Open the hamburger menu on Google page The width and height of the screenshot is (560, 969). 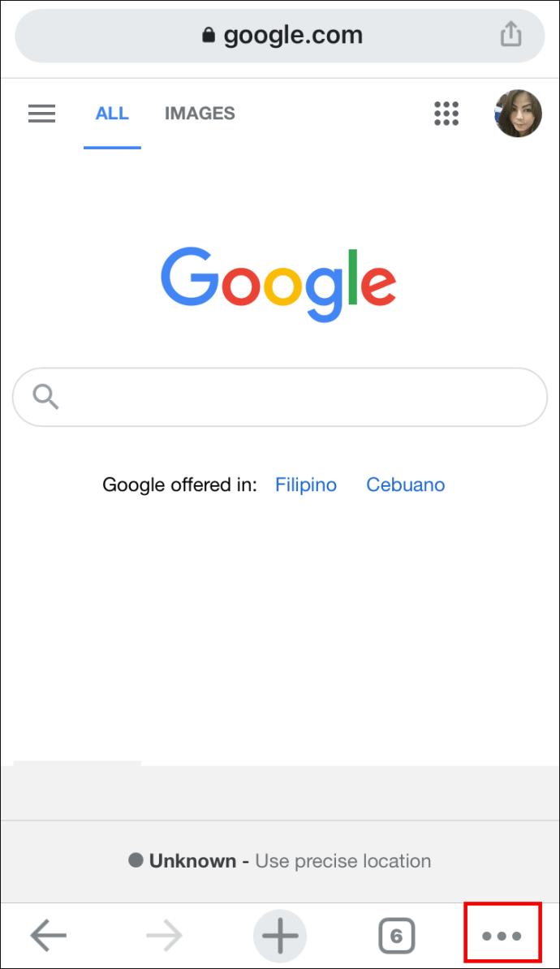(x=42, y=114)
